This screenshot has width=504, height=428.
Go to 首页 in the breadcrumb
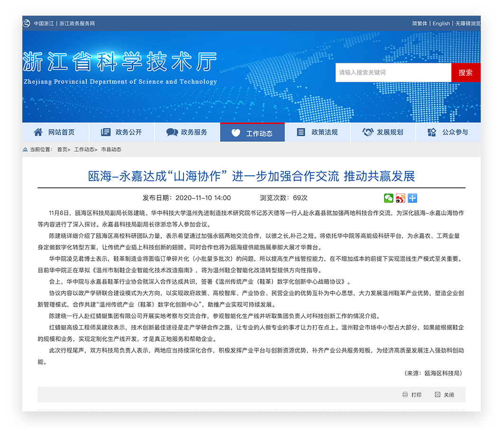[63, 149]
